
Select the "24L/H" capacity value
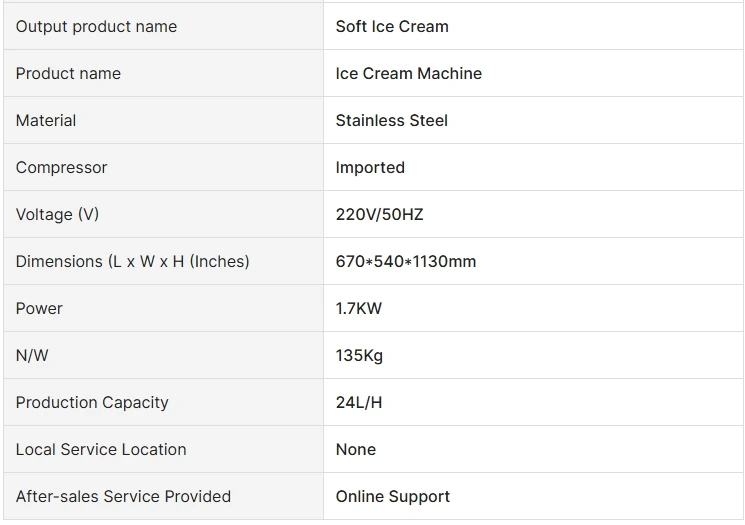point(358,403)
